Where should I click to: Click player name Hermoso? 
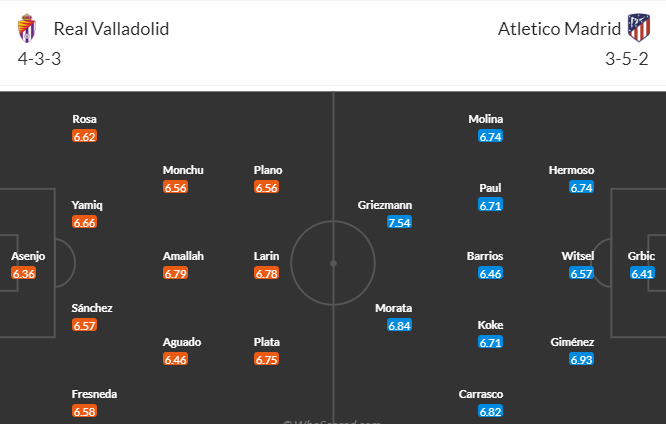(571, 170)
